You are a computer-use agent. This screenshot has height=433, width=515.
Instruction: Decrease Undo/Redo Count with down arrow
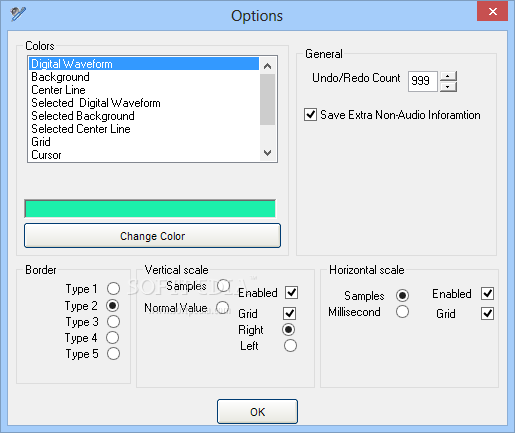(448, 86)
